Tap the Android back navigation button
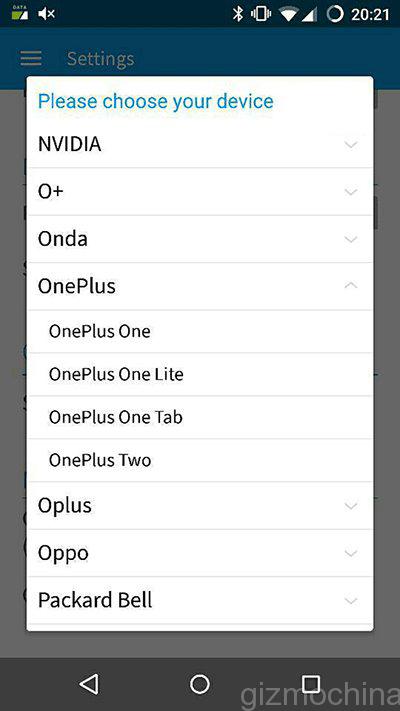The image size is (400, 711). (89, 684)
